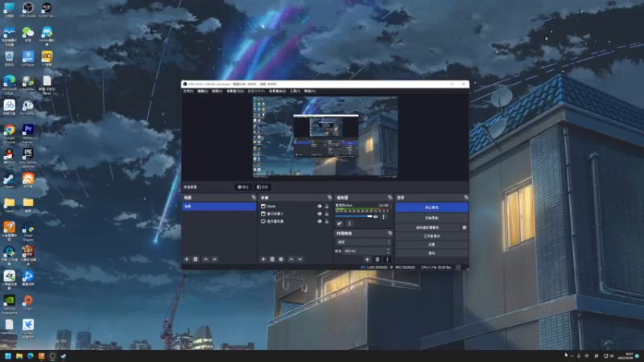
Task: Open mixer options menu beside the audio gear
Action: [x=349, y=224]
